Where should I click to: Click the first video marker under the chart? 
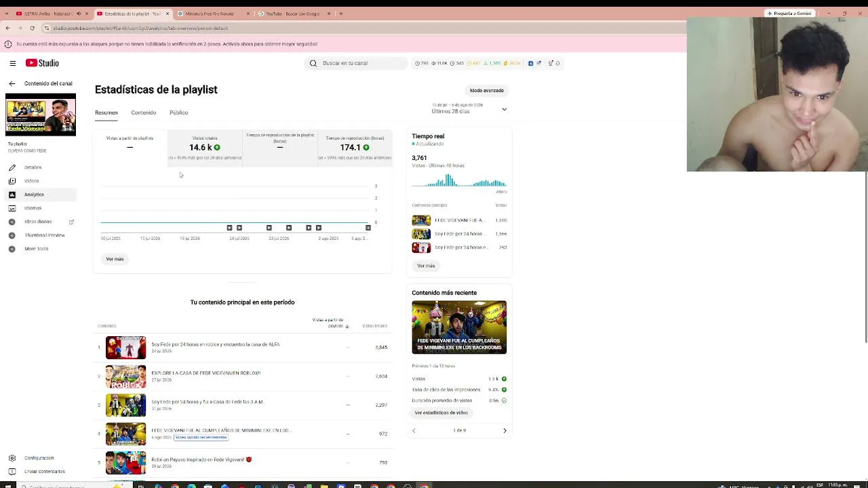click(229, 228)
